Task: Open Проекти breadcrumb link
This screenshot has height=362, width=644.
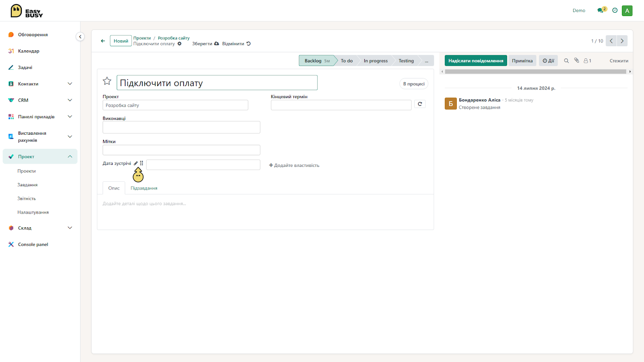Action: click(142, 38)
